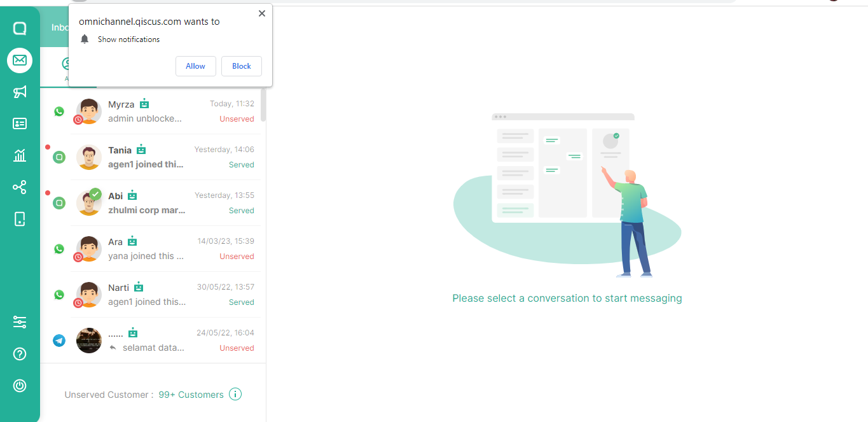868x422 pixels.
Task: Click the Qiscus logo at sidebar top
Action: coord(20,29)
